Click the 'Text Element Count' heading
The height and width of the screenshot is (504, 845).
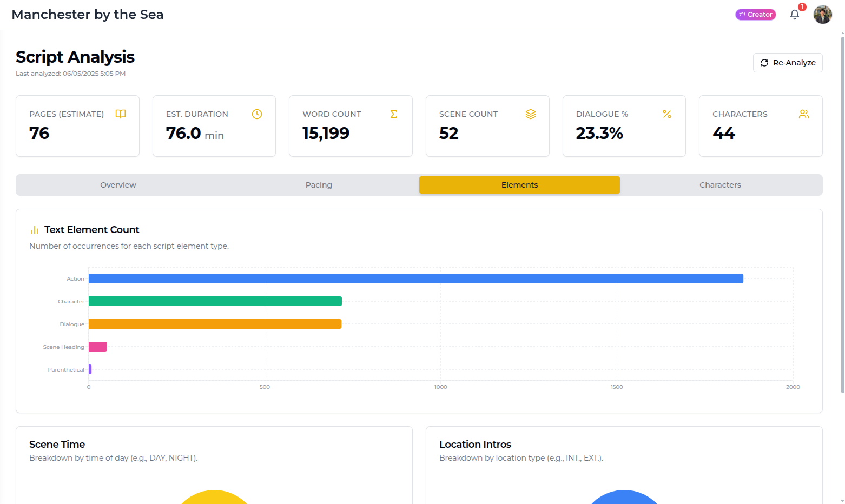pyautogui.click(x=91, y=230)
